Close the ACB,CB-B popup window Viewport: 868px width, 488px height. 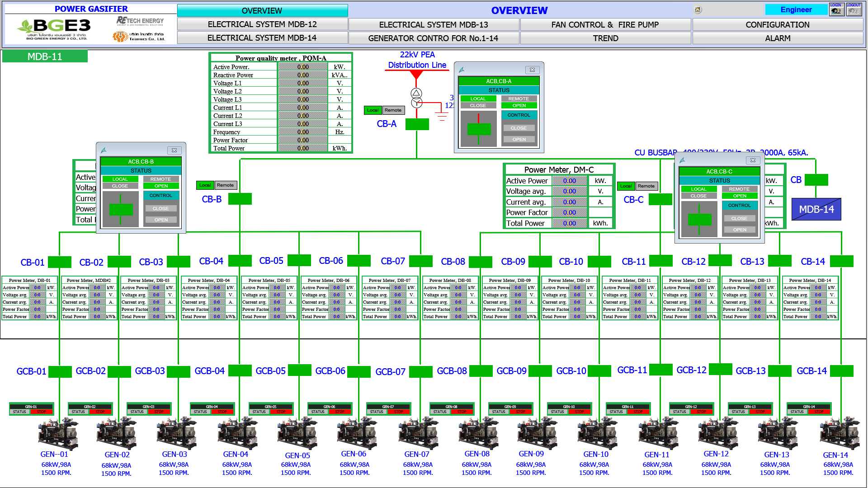coord(174,150)
